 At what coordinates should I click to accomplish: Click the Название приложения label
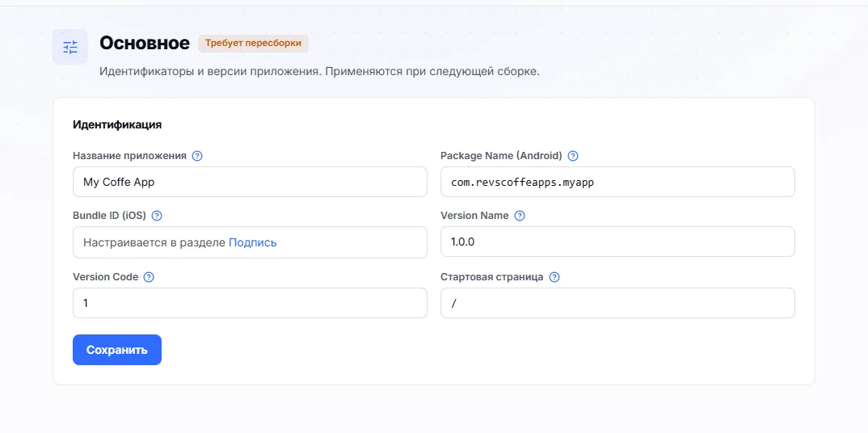[129, 156]
